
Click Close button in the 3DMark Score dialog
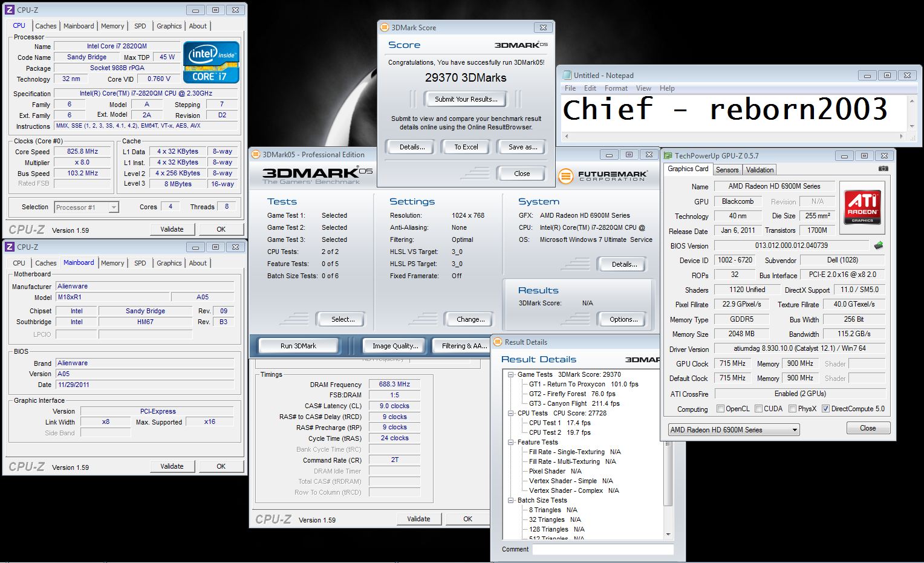[521, 174]
